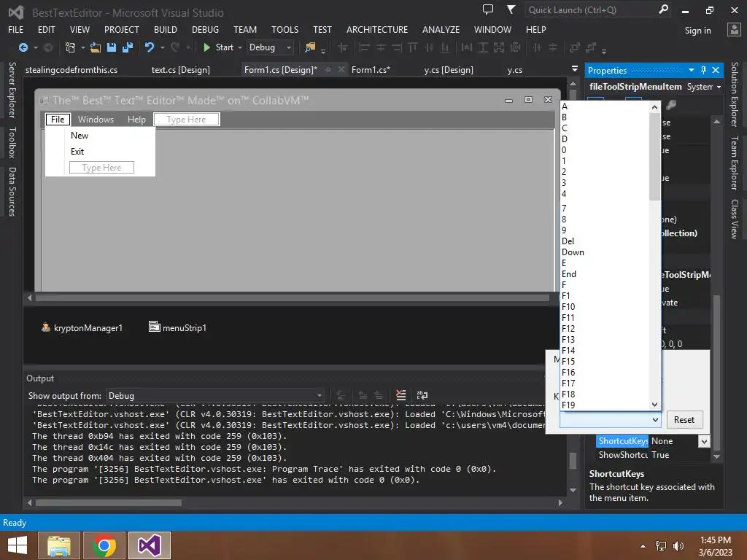Toggle Word Wrap icon in Output
The height and width of the screenshot is (560, 747).
[422, 395]
